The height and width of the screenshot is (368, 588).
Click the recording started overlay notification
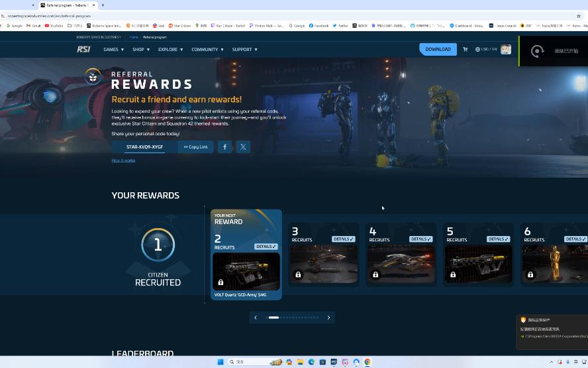(554, 51)
